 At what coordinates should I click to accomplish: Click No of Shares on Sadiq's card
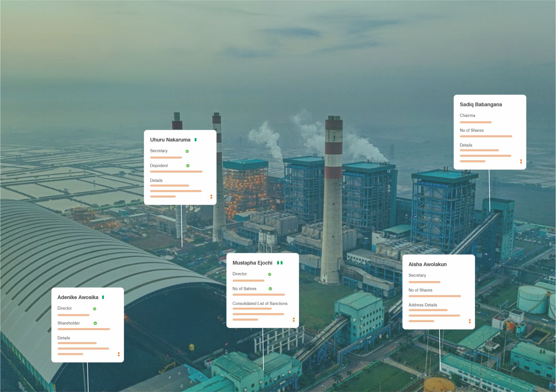pos(471,130)
